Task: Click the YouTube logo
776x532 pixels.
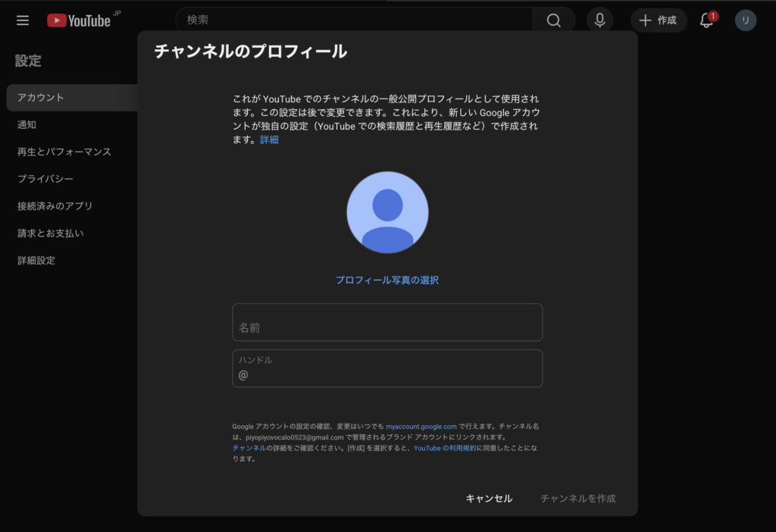Action: (x=79, y=20)
